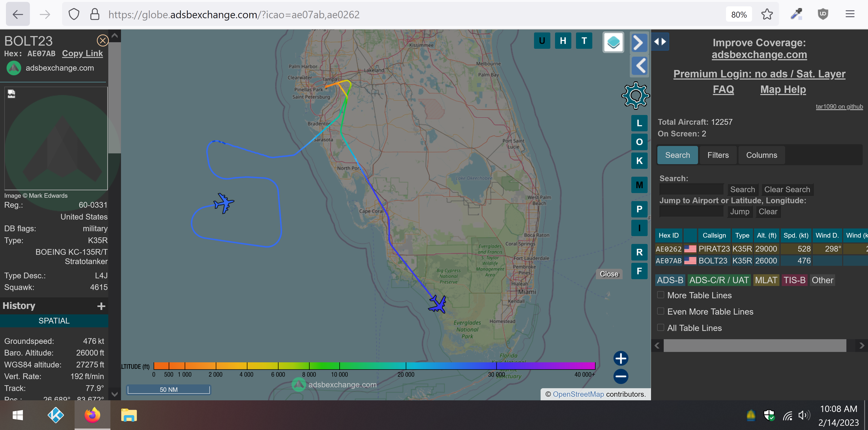Toggle the O map button

pyautogui.click(x=639, y=142)
